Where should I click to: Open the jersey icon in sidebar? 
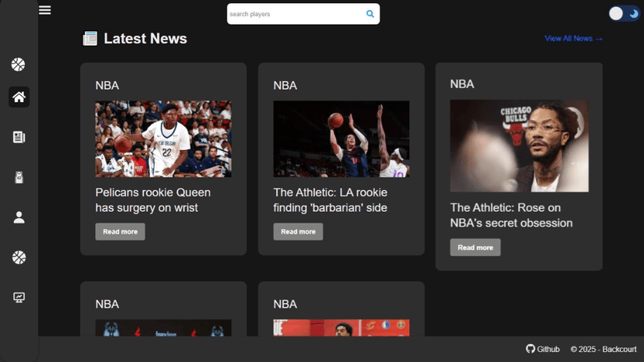19,177
